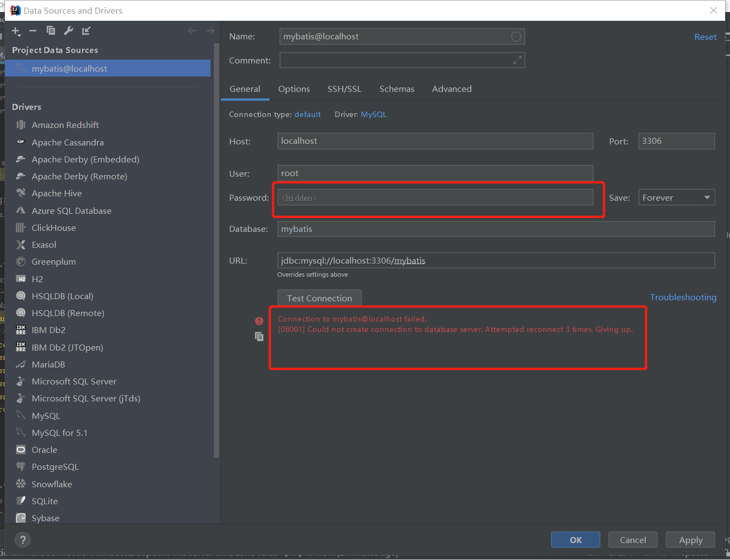Click the OK button
730x560 pixels.
tap(576, 540)
